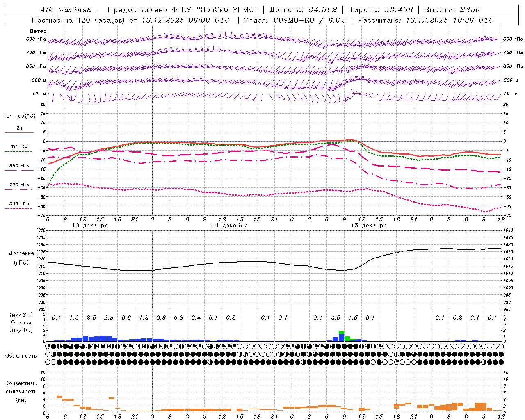Screen dimensions: 525x420
Task: Click the (мм/3ч.) precipitation unit label
Action: coord(21,315)
